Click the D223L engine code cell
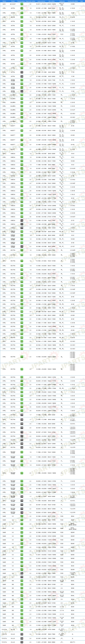 pyautogui.click(x=73, y=577)
